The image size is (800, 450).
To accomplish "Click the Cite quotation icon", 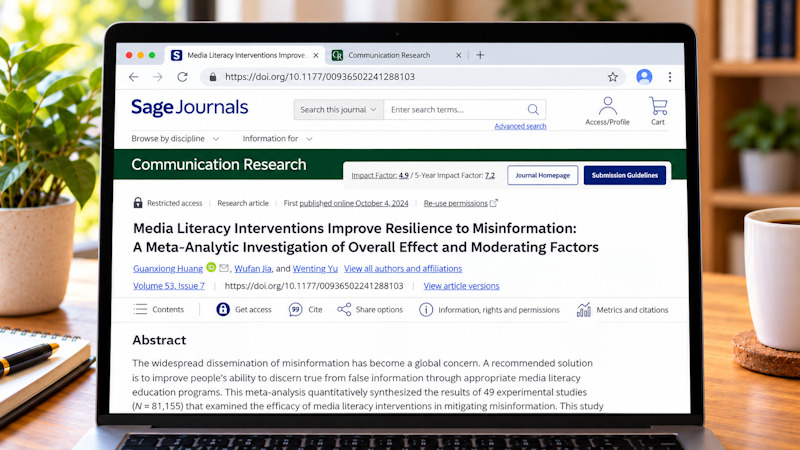I will 295,309.
